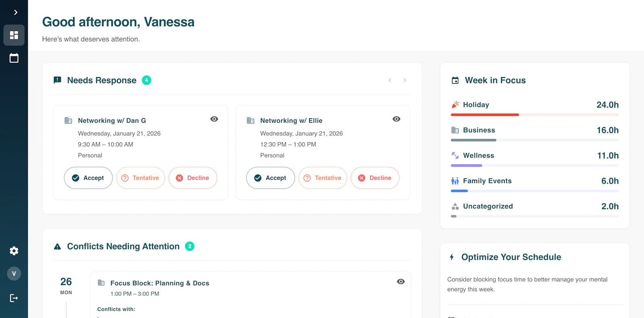Open the Networking w/ Dan G title

point(112,121)
